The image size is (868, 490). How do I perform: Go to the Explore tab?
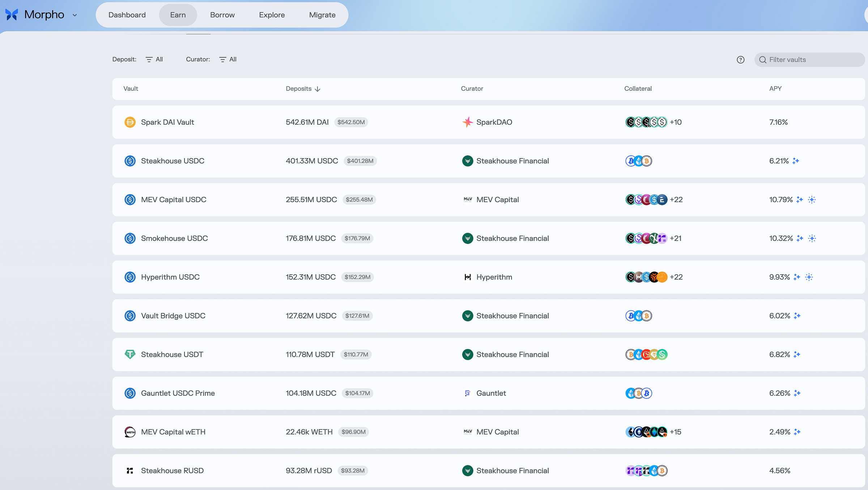pos(272,15)
